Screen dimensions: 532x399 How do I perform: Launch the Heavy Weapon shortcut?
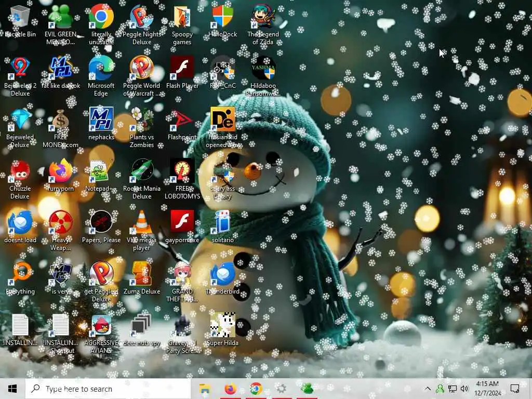[x=61, y=231]
